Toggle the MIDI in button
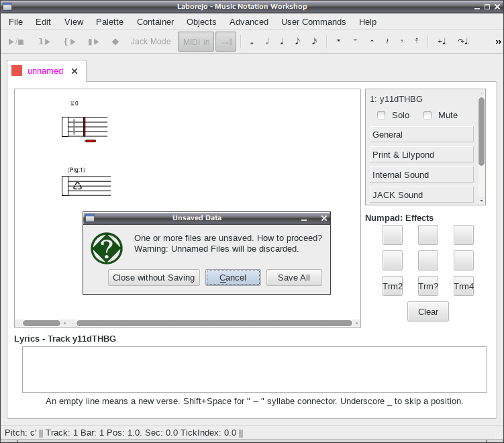This screenshot has width=504, height=443. click(x=196, y=42)
